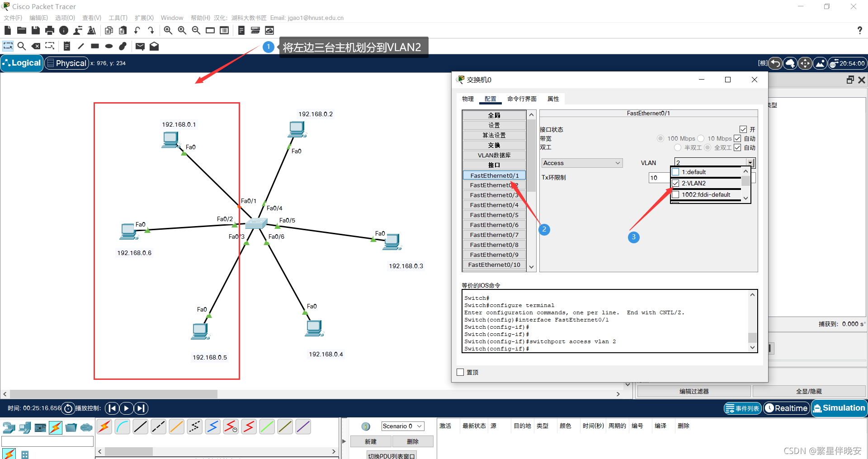
Task: Reset zoom with the magnifier R icon
Action: pyautogui.click(x=182, y=30)
